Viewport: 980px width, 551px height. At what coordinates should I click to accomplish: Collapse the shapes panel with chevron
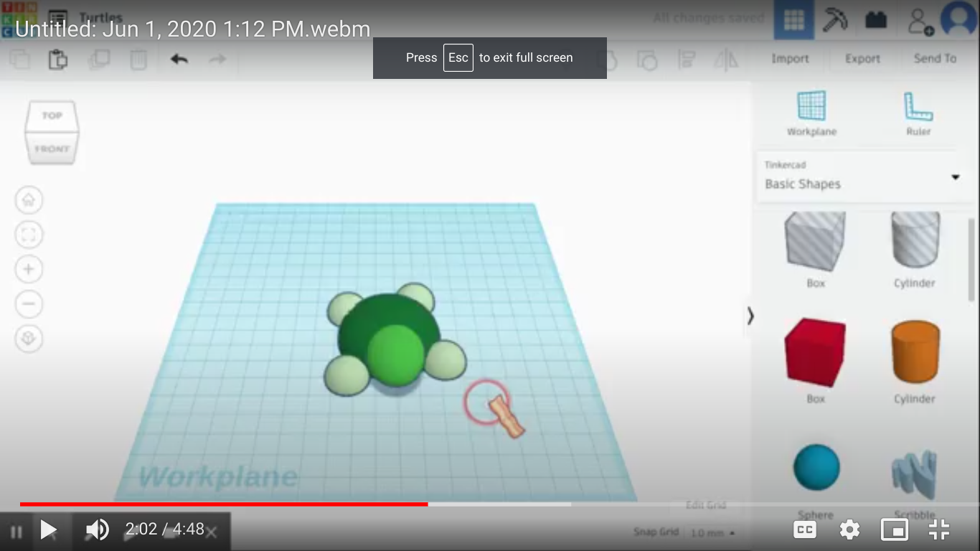pos(750,316)
